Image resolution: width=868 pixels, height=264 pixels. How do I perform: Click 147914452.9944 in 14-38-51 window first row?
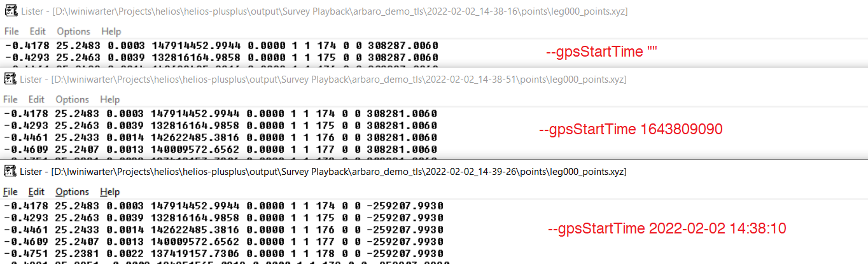tap(196, 114)
